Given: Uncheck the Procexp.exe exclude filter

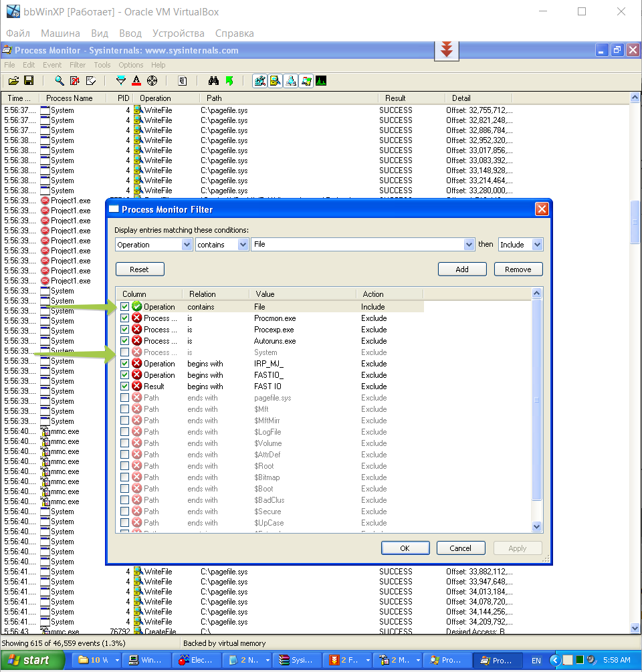Looking at the screenshot, I should (124, 329).
